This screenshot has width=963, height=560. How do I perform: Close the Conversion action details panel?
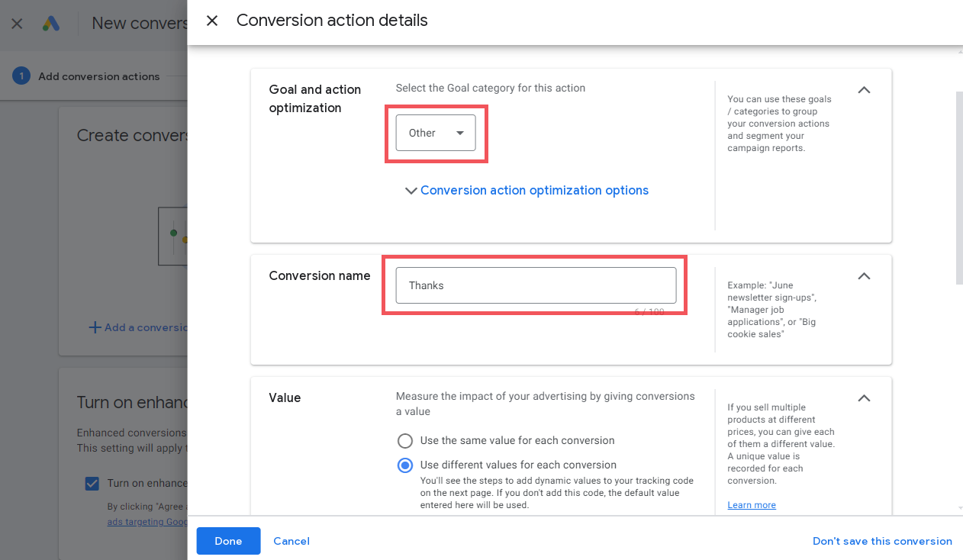[x=212, y=21]
